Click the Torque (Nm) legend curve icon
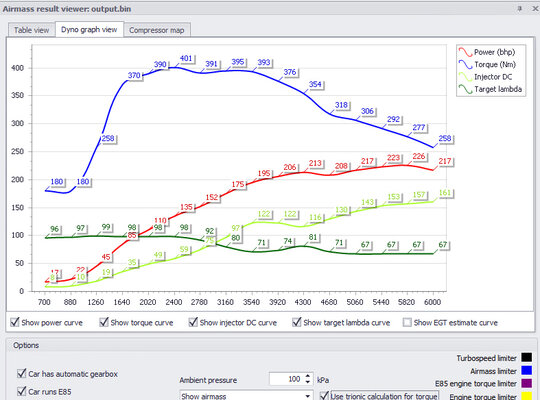 tap(465, 64)
